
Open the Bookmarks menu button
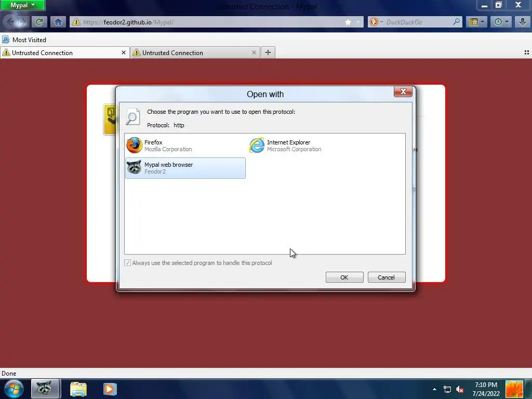point(477,22)
